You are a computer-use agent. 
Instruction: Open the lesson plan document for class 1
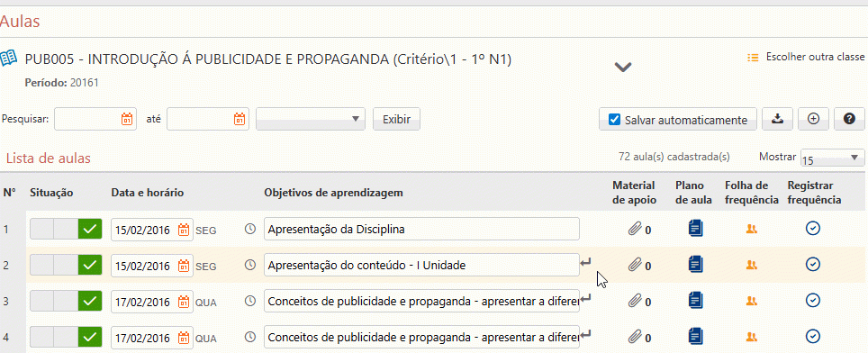[x=696, y=229]
